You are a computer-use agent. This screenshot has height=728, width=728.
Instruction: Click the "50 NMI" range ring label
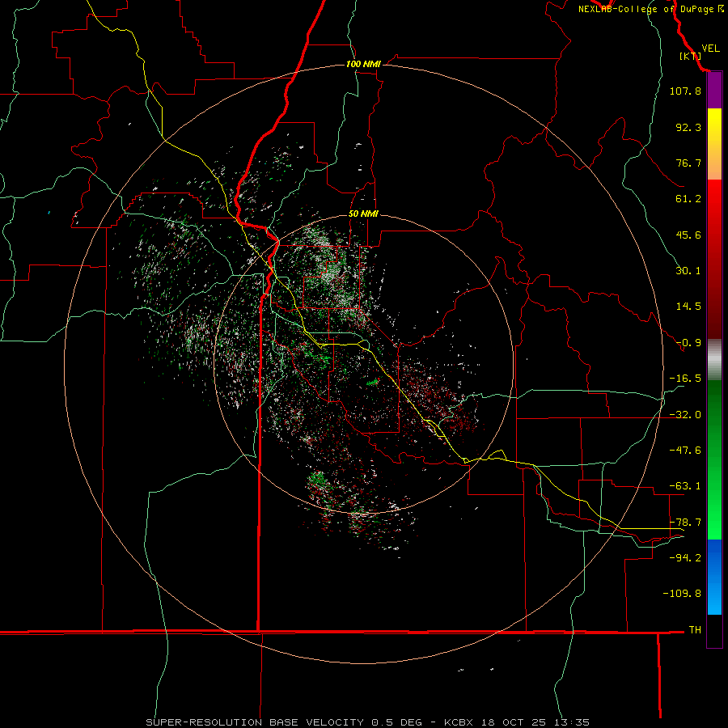tap(363, 214)
